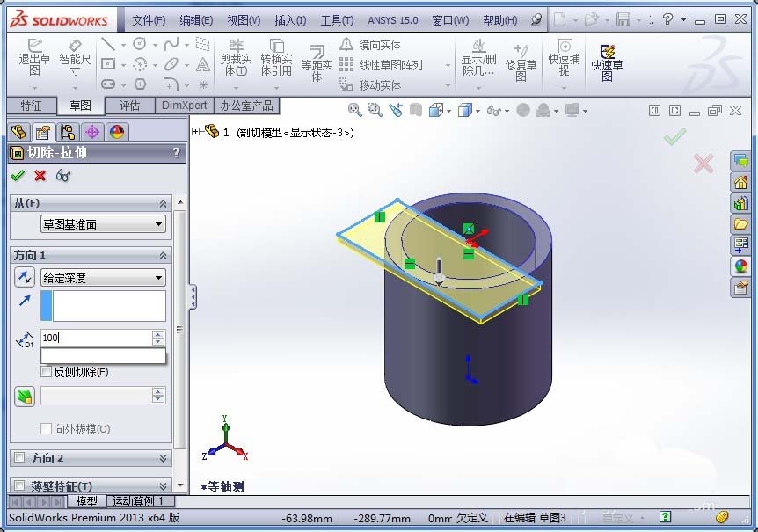The height and width of the screenshot is (532, 758).
Task: Click depth D1 value field
Action: [96, 338]
